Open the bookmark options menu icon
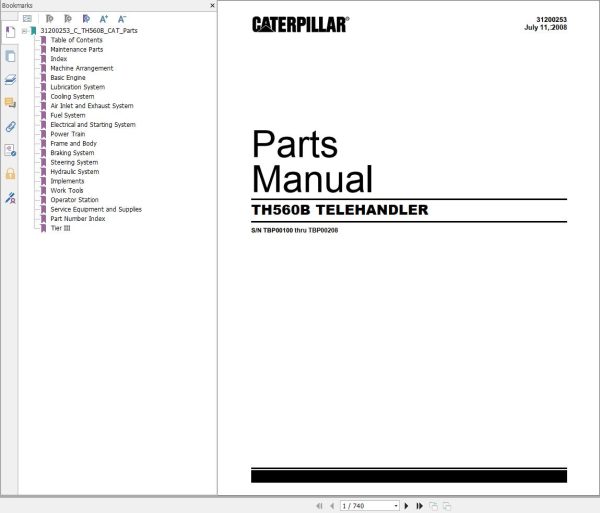 pyautogui.click(x=27, y=18)
